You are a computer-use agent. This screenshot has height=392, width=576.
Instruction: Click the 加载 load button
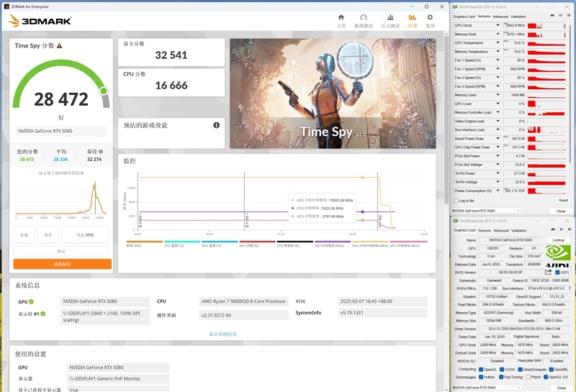coord(24,235)
